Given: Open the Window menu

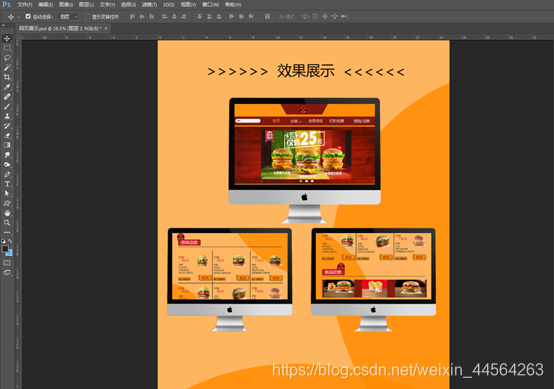Looking at the screenshot, I should pyautogui.click(x=211, y=5).
